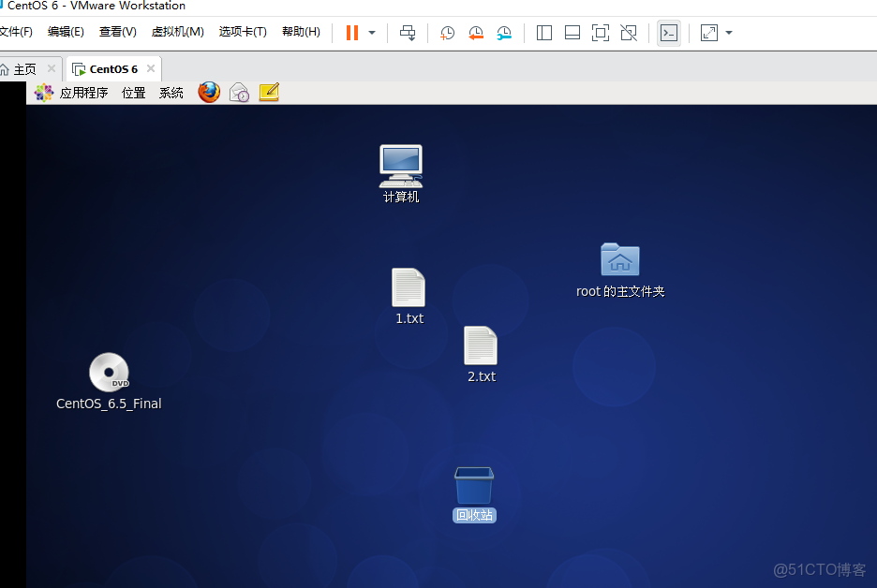Open the 文件(F) menu
This screenshot has height=588, width=877.
point(16,32)
